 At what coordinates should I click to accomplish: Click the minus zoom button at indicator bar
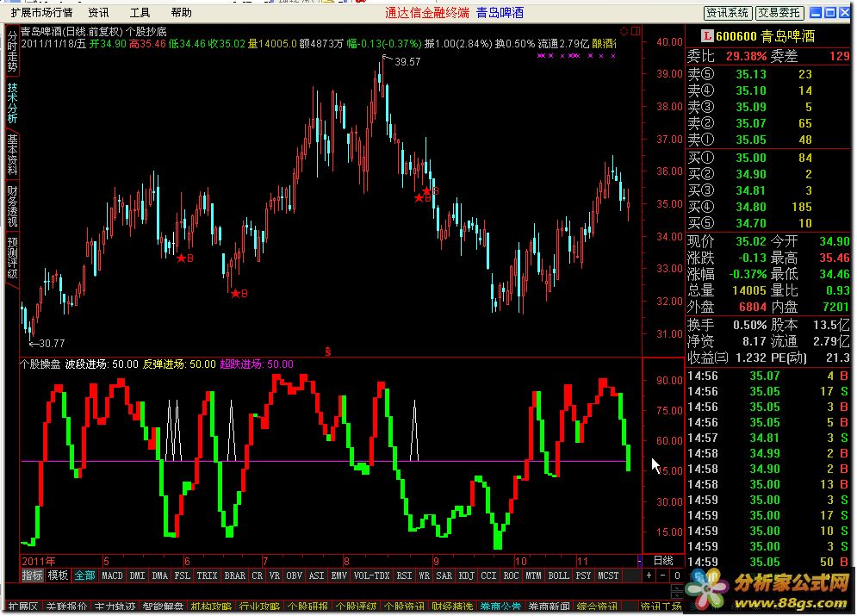tap(662, 576)
